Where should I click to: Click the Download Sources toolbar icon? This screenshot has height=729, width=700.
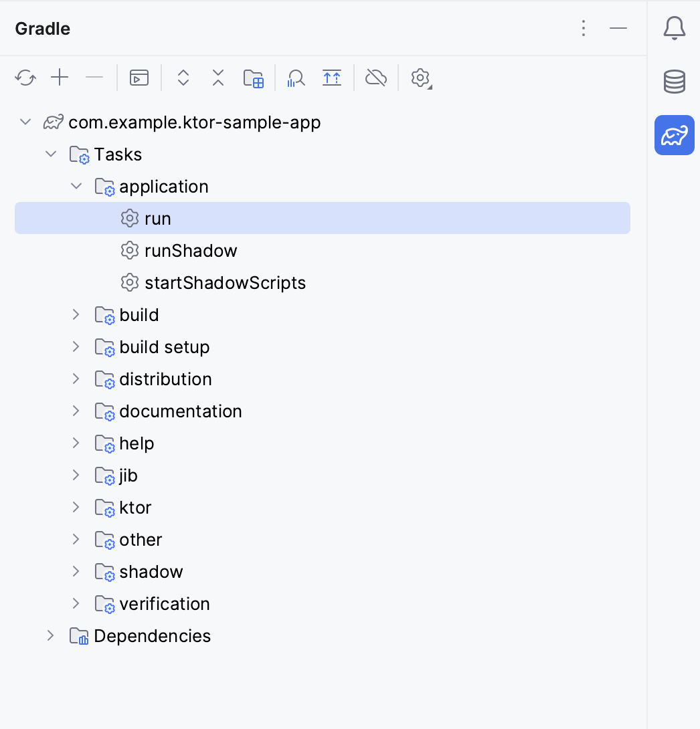pyautogui.click(x=332, y=78)
